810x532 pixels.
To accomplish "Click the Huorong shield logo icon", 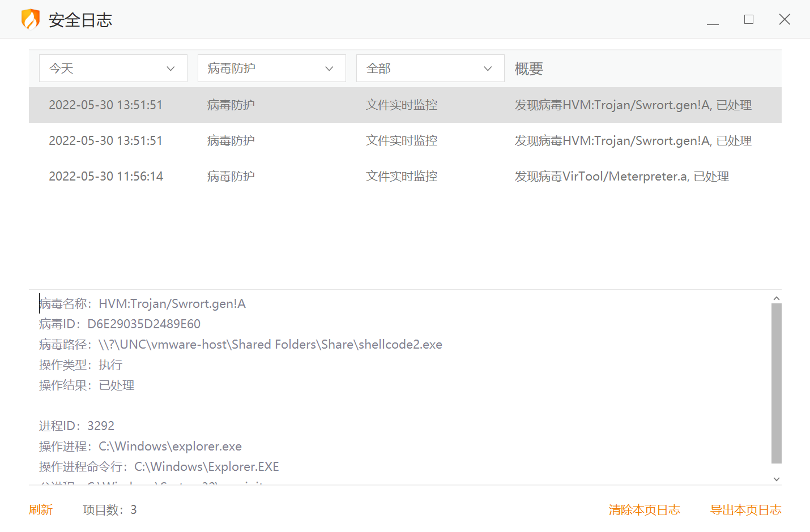I will (31, 20).
